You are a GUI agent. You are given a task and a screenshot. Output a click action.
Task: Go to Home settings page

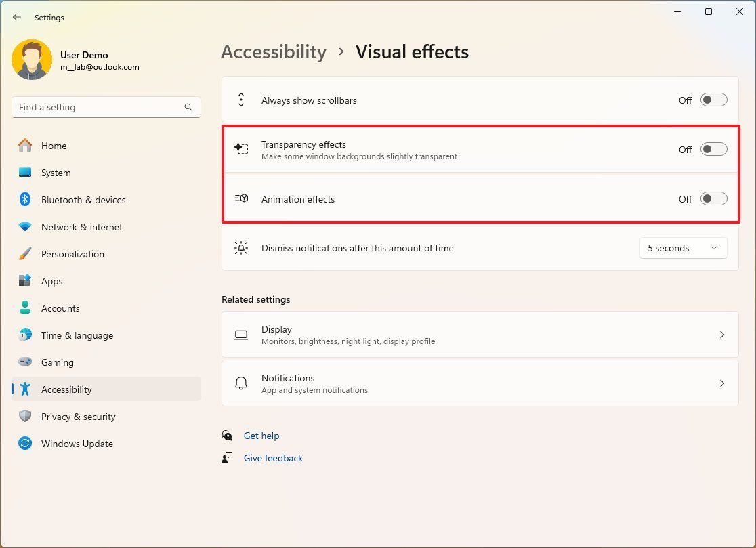[106, 146]
